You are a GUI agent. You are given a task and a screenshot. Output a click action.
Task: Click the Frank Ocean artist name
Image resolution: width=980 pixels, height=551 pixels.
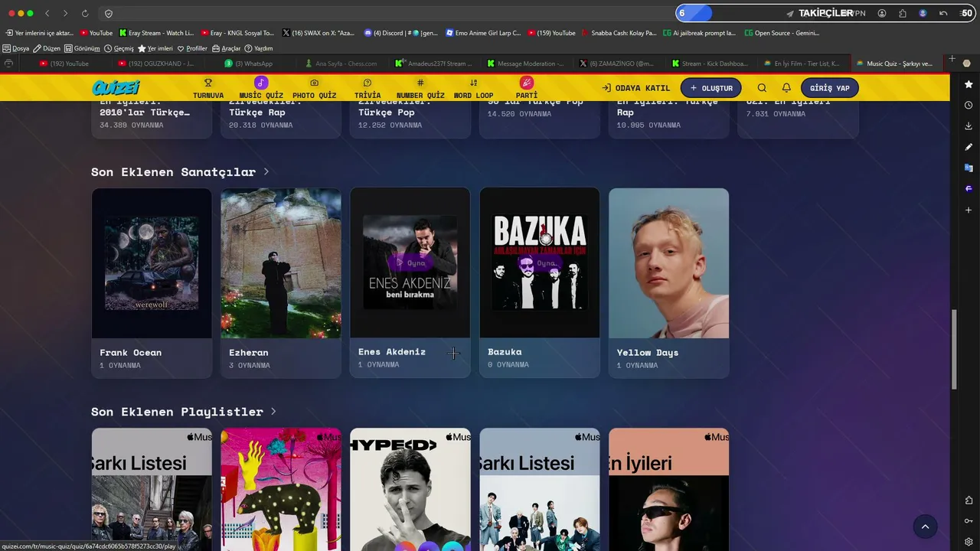click(x=131, y=353)
